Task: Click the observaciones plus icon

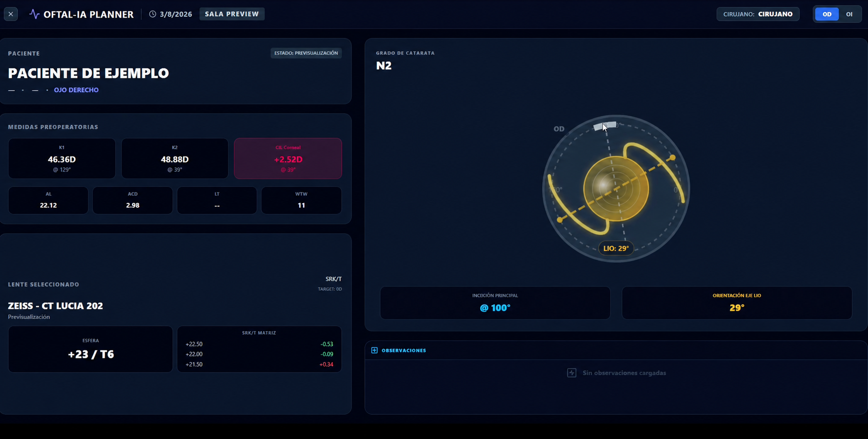Action: coord(374,350)
